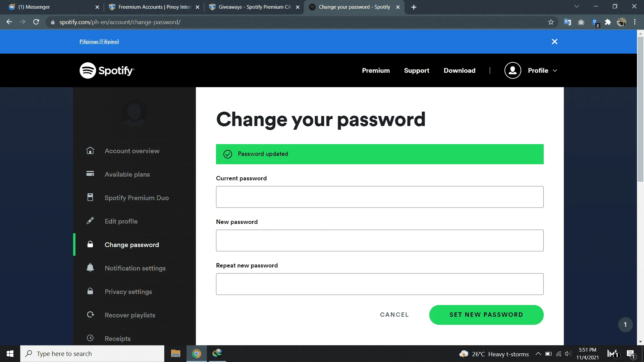This screenshot has height=362, width=644.
Task: Click the Available plans card icon
Action: point(90,174)
